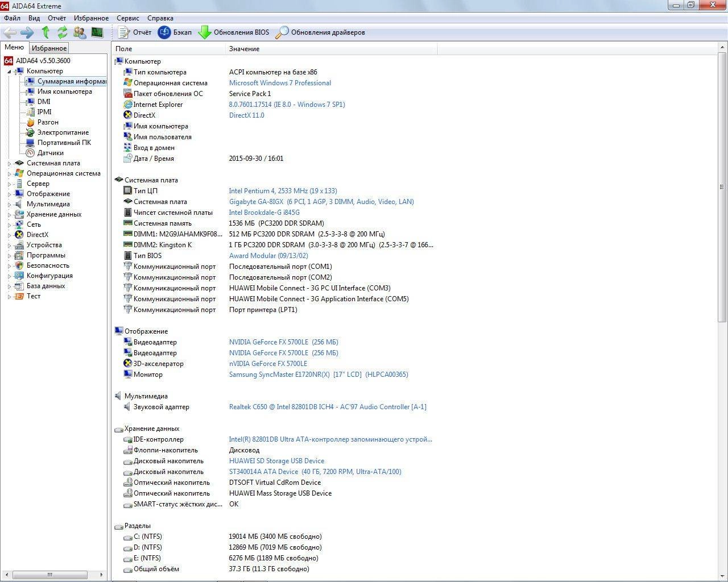Open the DirectX 11.0 link

[x=246, y=115]
